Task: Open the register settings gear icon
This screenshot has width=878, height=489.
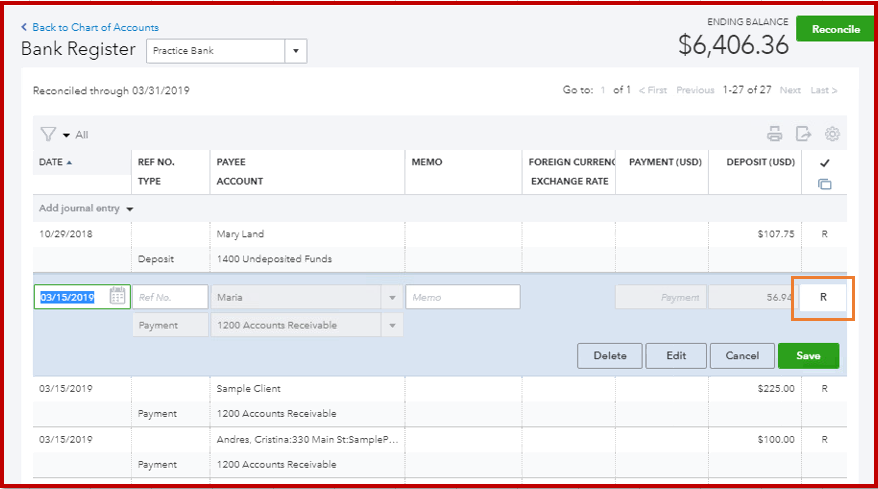Action: pos(832,134)
